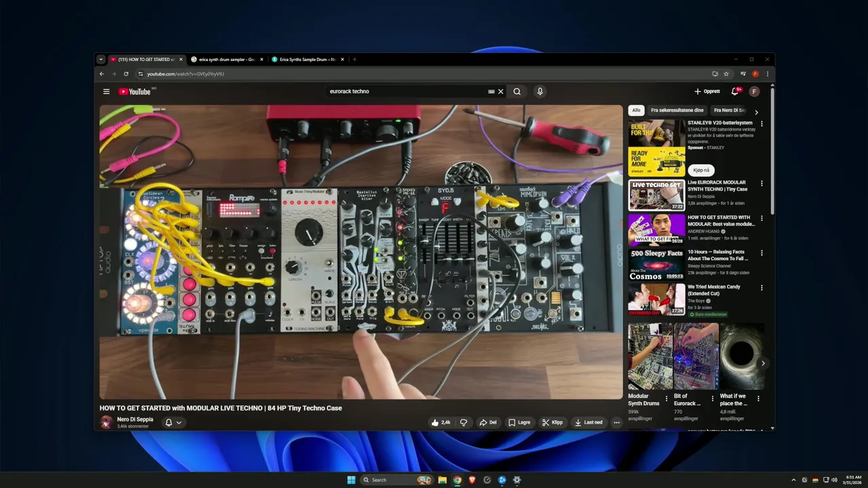Viewport: 868px width, 488px height.
Task: Go back in the browser
Action: pos(102,74)
